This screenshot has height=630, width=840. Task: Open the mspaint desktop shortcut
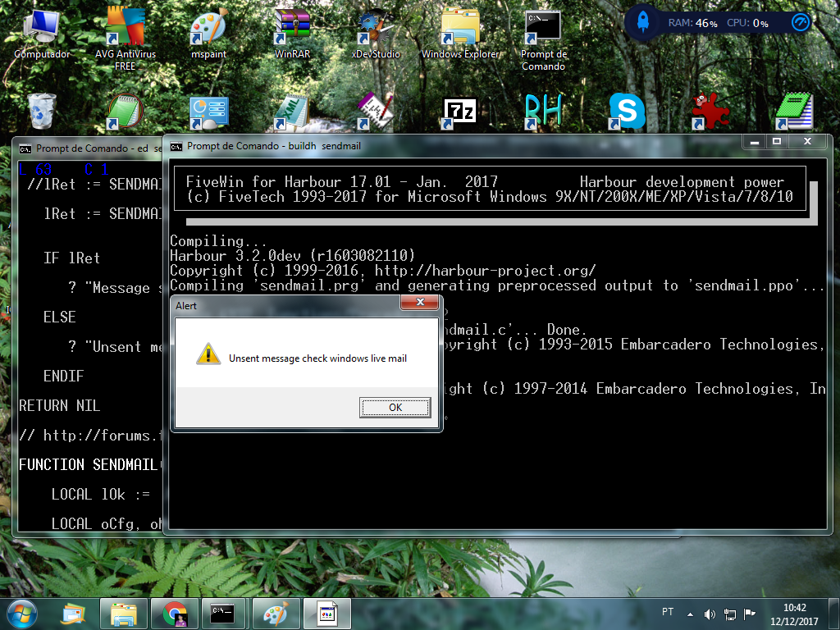tap(208, 29)
